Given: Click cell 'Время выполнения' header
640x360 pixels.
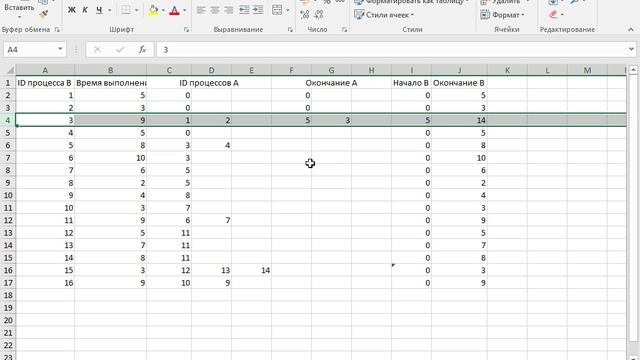Looking at the screenshot, I should coord(111,83).
